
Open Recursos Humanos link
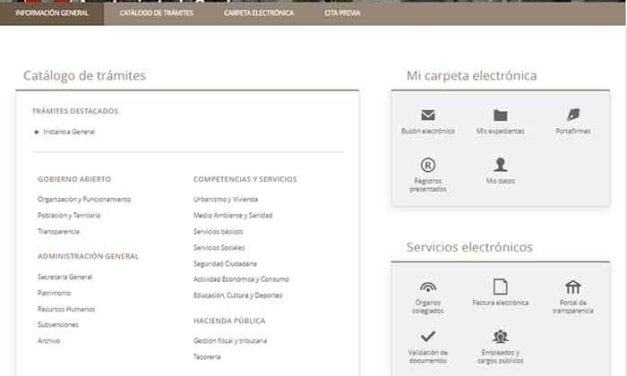click(x=66, y=309)
